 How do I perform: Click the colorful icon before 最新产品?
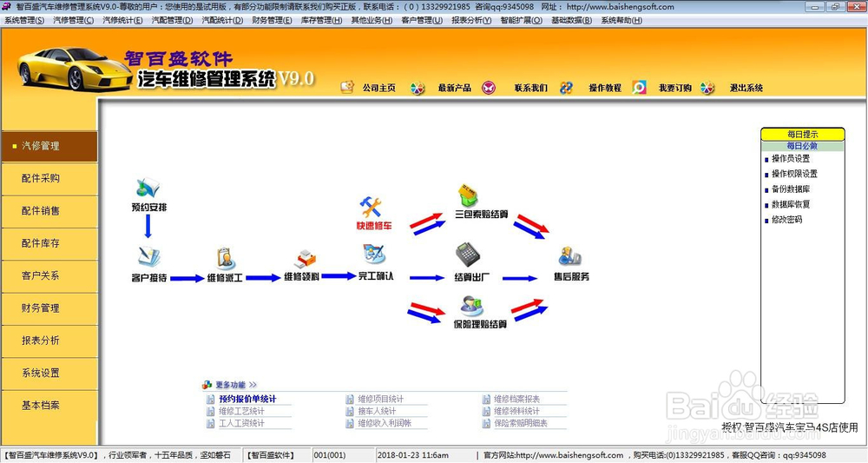pos(418,88)
